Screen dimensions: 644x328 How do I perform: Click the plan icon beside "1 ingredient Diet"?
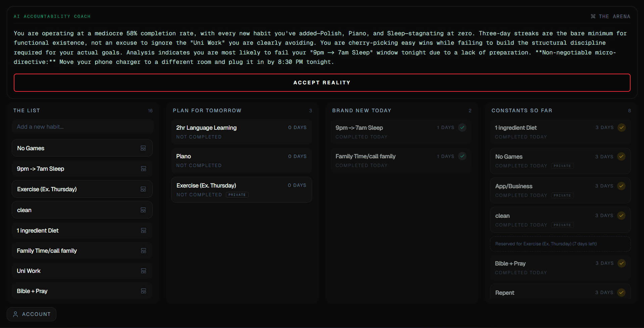pyautogui.click(x=144, y=231)
